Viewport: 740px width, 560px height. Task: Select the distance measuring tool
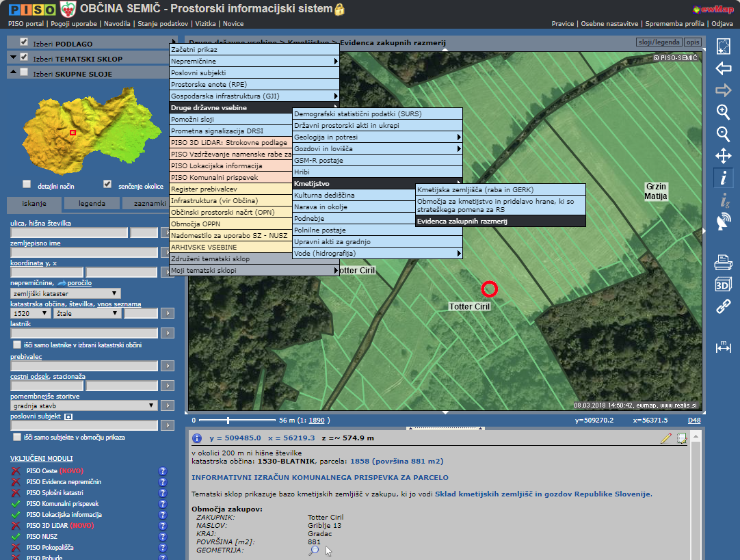(723, 347)
